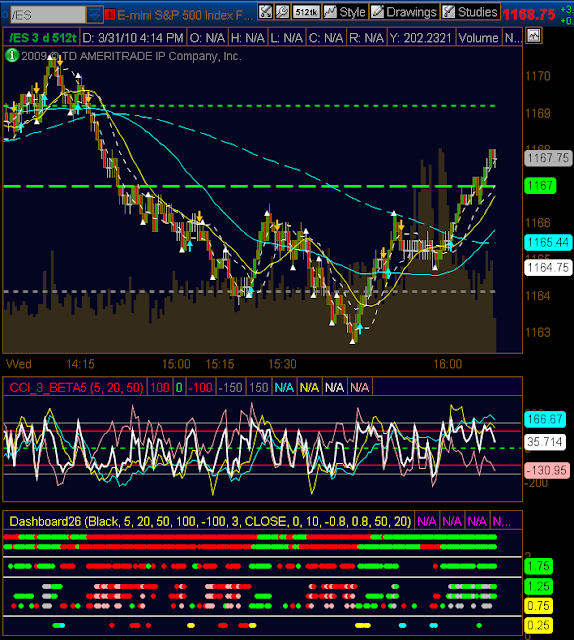Click the 16:00 time axis label

(x=448, y=364)
